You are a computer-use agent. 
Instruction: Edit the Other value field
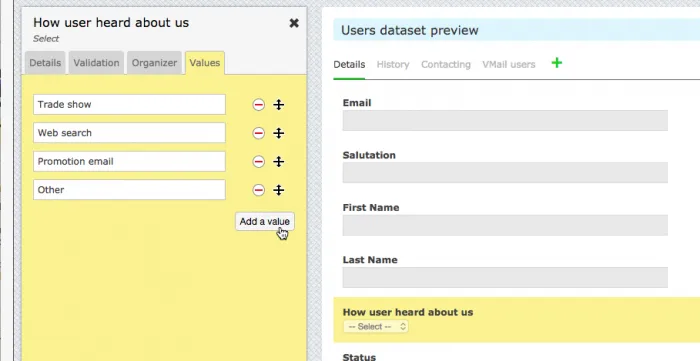click(x=129, y=190)
